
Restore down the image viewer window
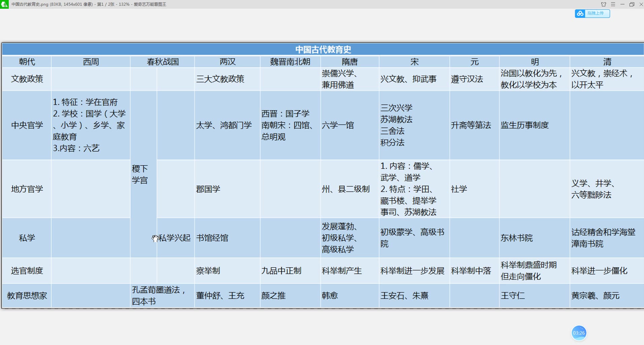click(632, 4)
